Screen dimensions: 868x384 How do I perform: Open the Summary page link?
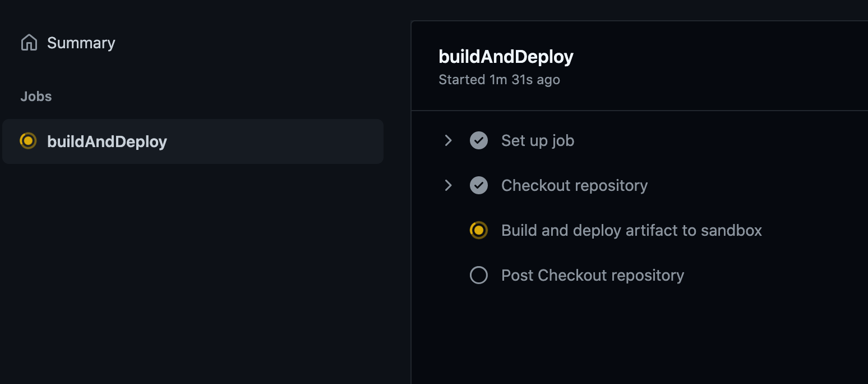(x=81, y=43)
